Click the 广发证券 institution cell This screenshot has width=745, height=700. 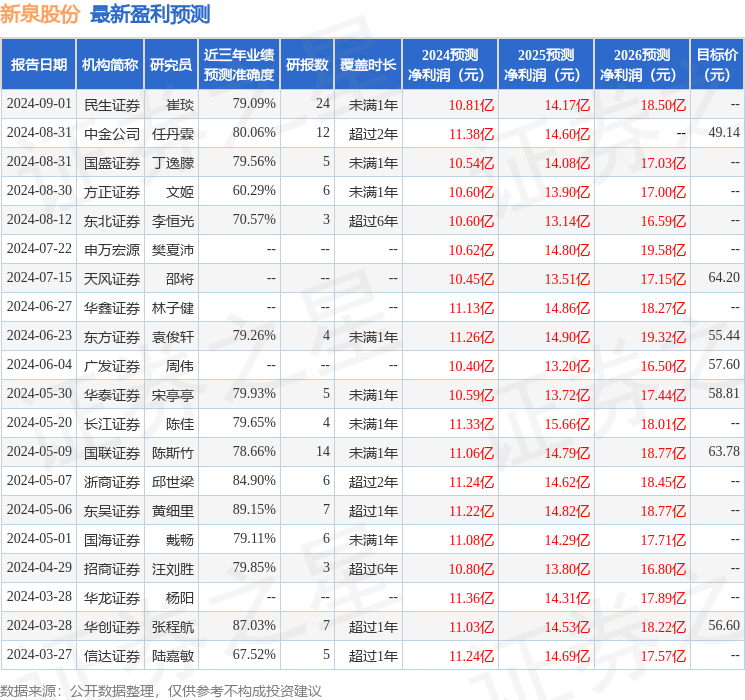point(112,366)
